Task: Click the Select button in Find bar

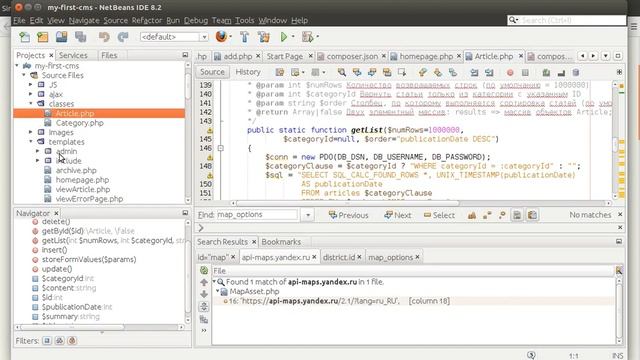Action: click(439, 215)
